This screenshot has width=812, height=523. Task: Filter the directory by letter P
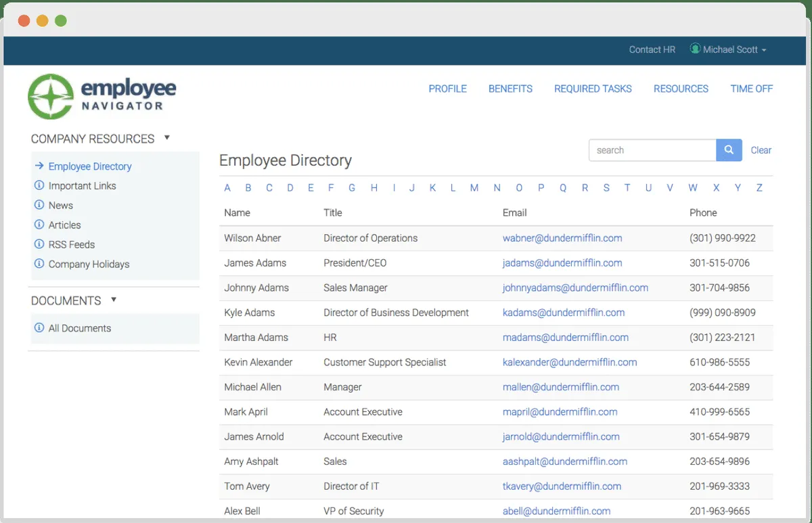pos(541,188)
